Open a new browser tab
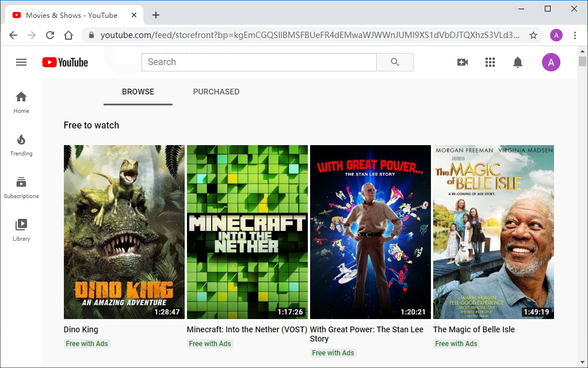 (x=156, y=15)
